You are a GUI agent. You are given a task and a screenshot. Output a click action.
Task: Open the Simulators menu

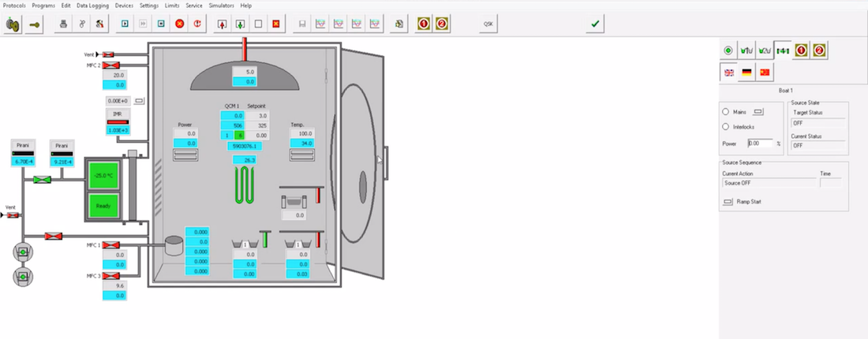point(221,6)
